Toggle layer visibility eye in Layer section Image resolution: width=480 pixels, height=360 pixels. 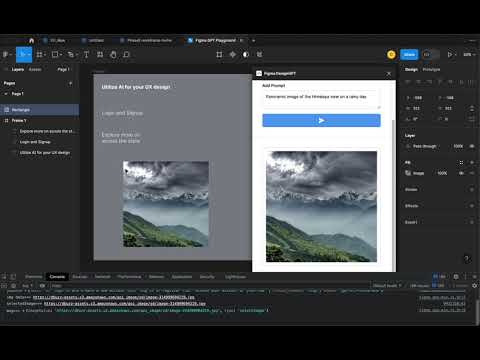(472, 146)
